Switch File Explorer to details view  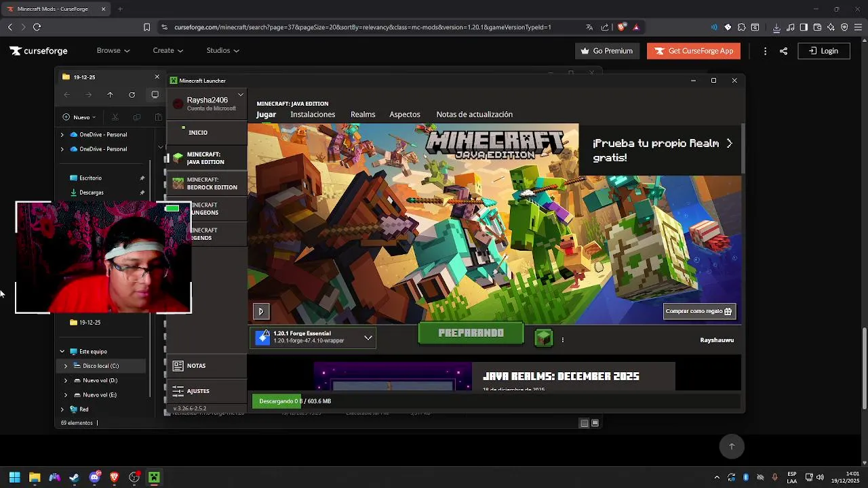[x=584, y=424]
